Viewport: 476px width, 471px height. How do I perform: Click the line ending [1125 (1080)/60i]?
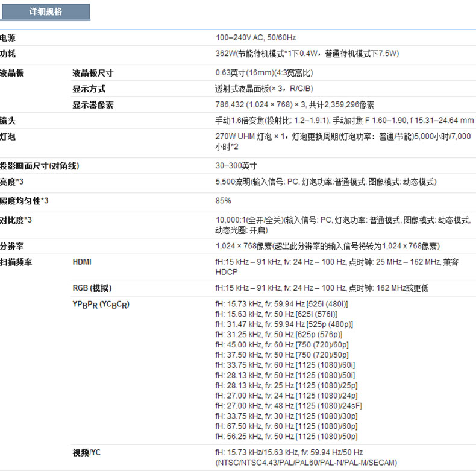click(x=285, y=365)
